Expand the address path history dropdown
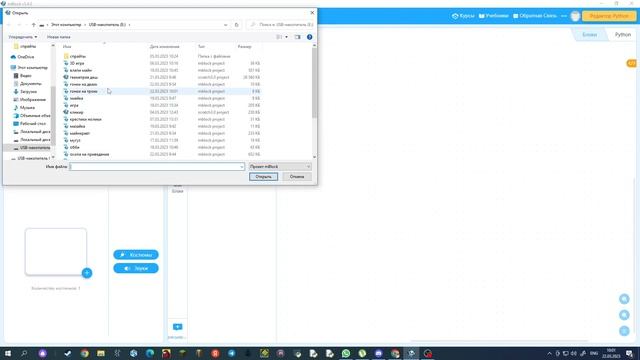The height and width of the screenshot is (360, 640). click(x=225, y=25)
